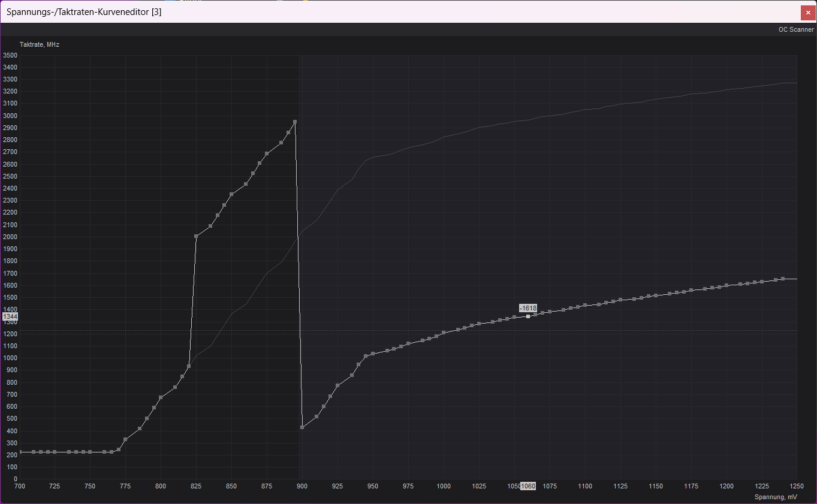
Task: Select the curve point at 800 mV near 675 MHz
Action: [161, 397]
